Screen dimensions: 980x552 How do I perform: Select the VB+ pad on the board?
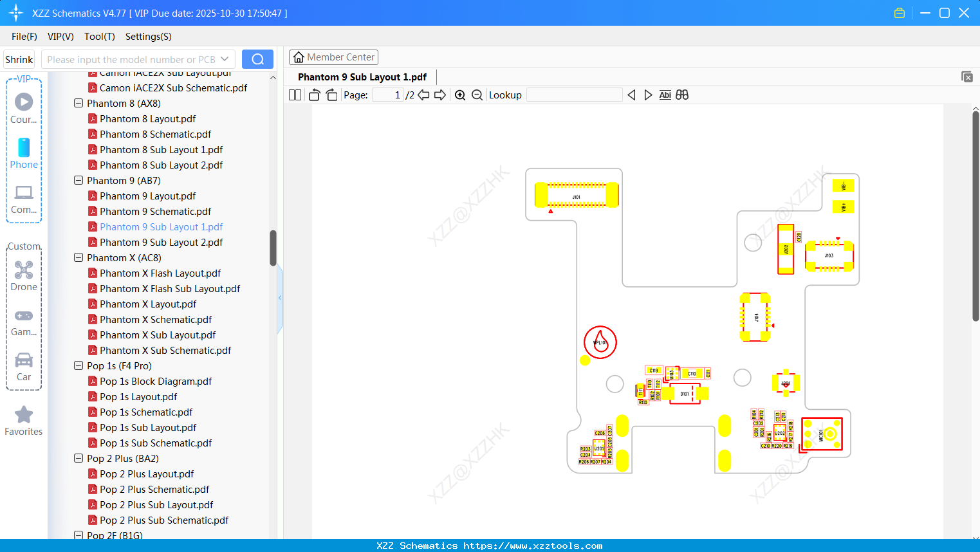pos(843,207)
